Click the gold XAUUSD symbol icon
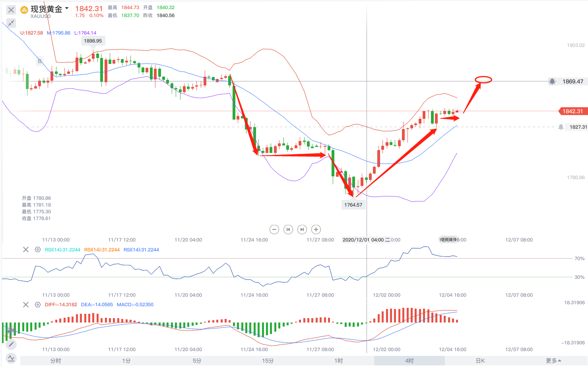 coord(24,10)
